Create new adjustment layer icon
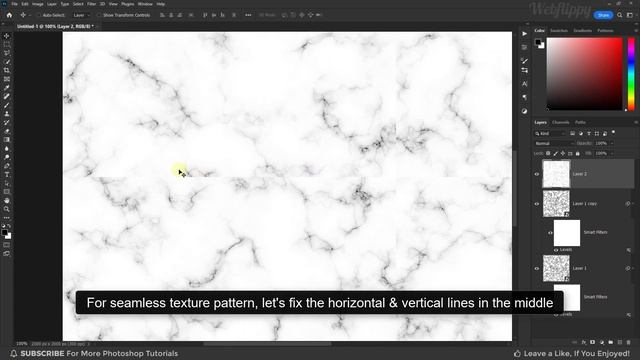The image size is (640, 360). click(x=602, y=342)
